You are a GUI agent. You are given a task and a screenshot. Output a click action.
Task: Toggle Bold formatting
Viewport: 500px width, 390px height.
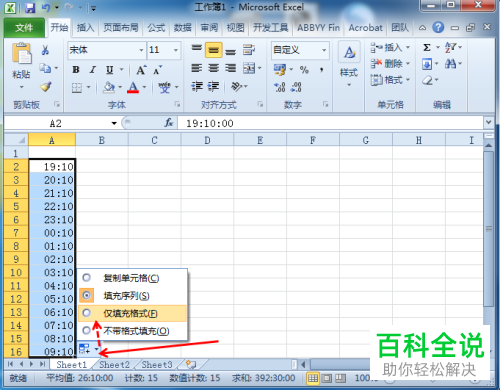pyautogui.click(x=76, y=70)
